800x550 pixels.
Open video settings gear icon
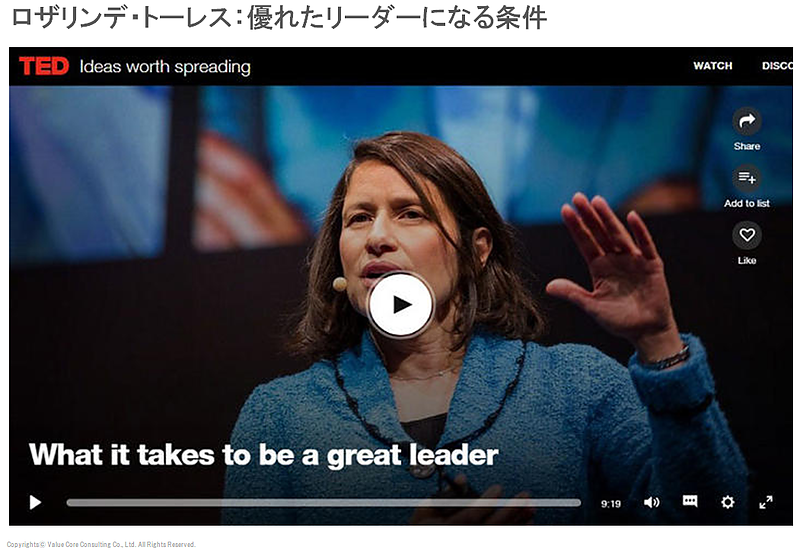click(x=728, y=502)
